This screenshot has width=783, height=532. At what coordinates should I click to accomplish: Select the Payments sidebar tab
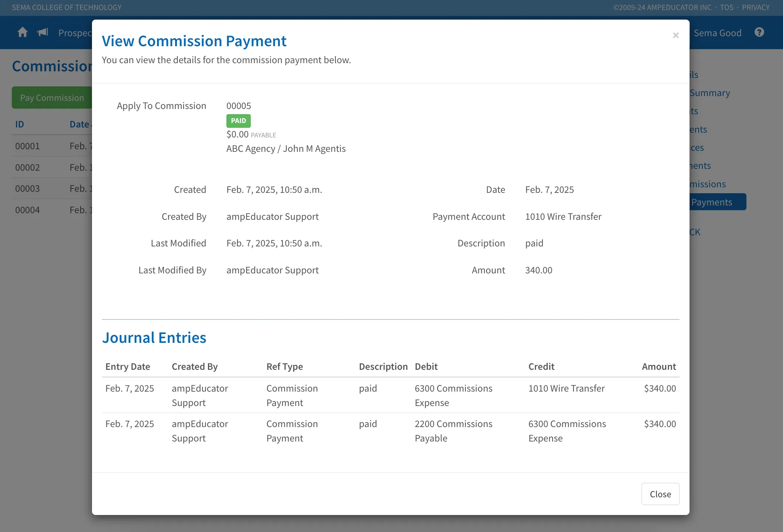point(718,202)
